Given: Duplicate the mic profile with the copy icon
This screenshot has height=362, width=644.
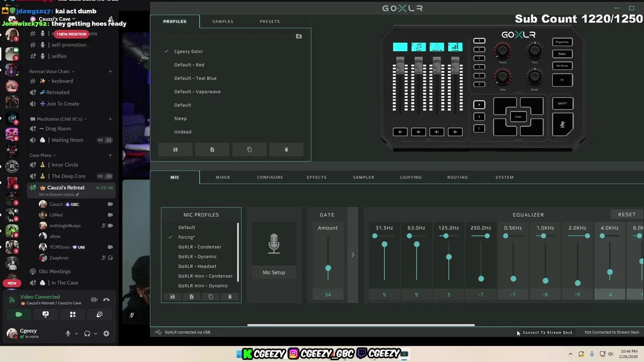Looking at the screenshot, I should tap(210, 297).
